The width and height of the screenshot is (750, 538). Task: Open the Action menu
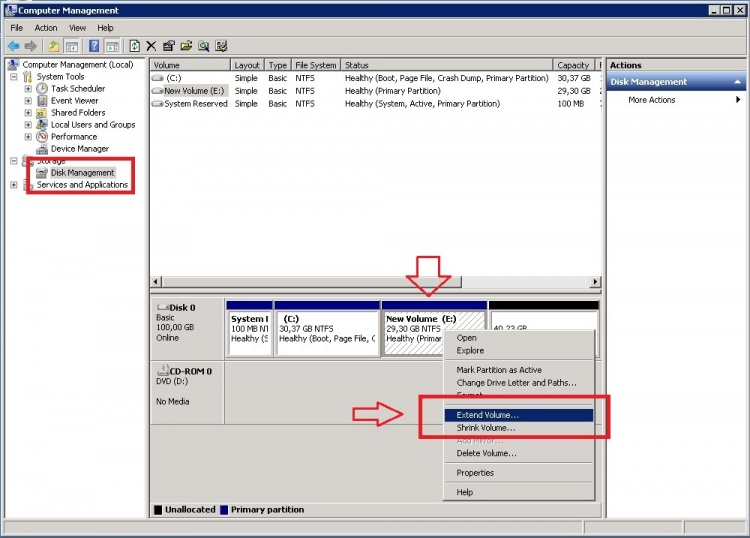pyautogui.click(x=46, y=28)
